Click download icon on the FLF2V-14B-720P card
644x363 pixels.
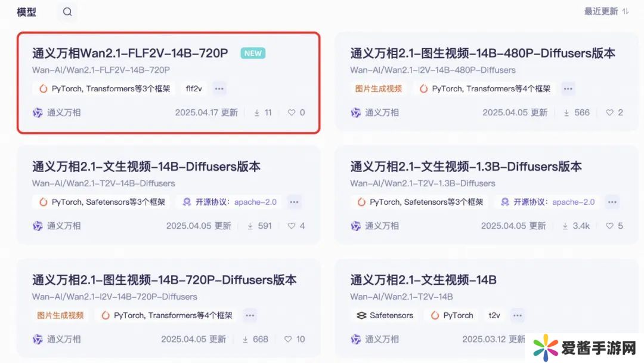257,112
